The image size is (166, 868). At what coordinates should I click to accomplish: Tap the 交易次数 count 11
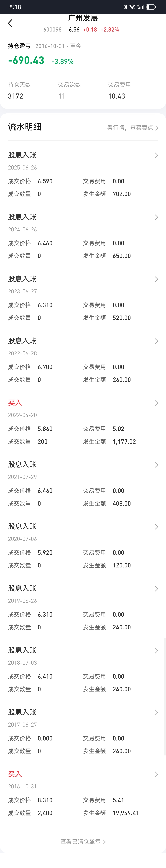click(x=62, y=96)
